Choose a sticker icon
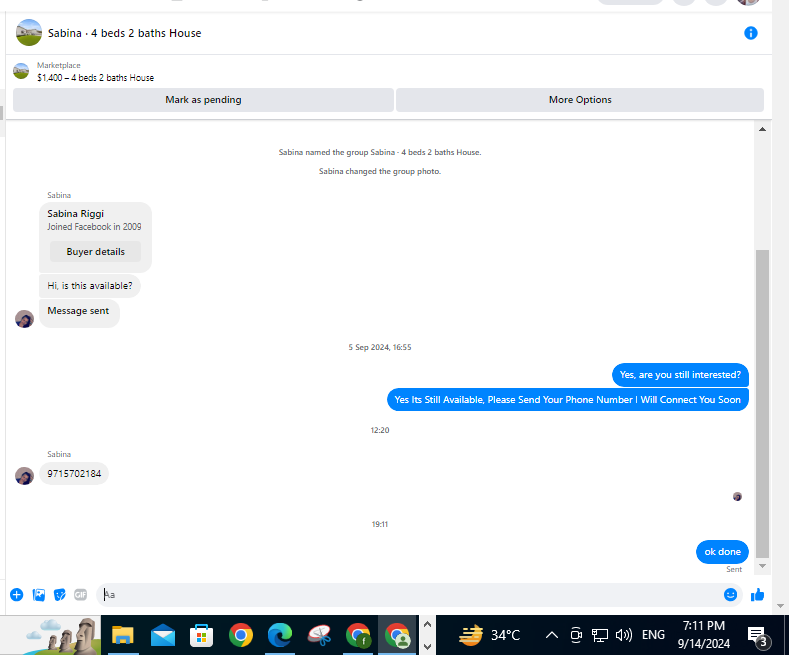The height and width of the screenshot is (655, 789). pyautogui.click(x=59, y=595)
